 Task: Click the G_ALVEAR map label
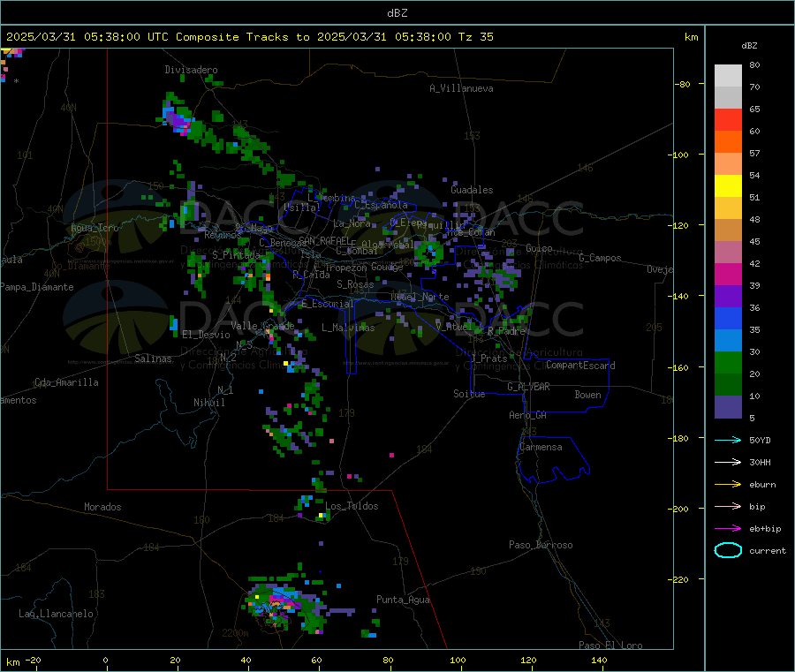click(x=528, y=387)
